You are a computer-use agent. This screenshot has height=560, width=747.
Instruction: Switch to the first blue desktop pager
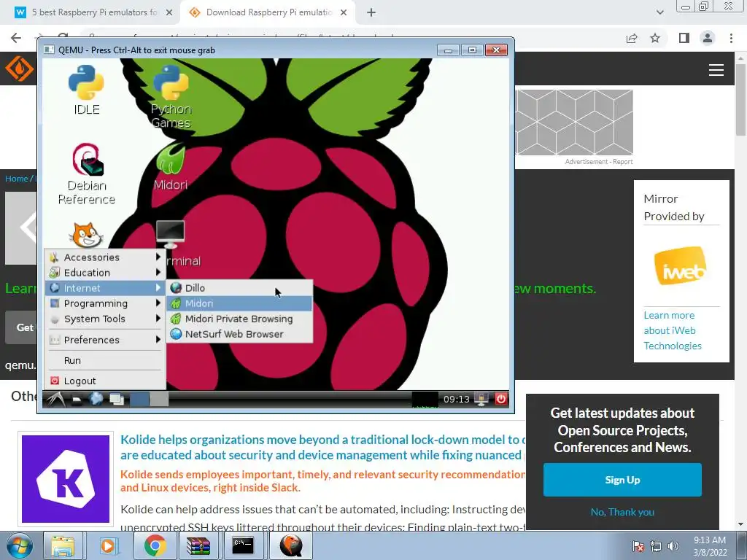[x=139, y=399]
